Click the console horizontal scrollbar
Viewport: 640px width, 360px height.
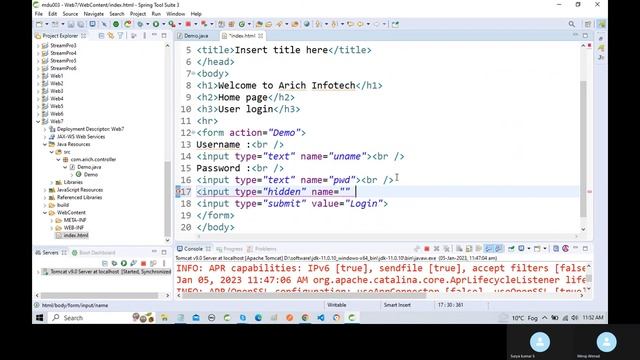tap(304, 296)
